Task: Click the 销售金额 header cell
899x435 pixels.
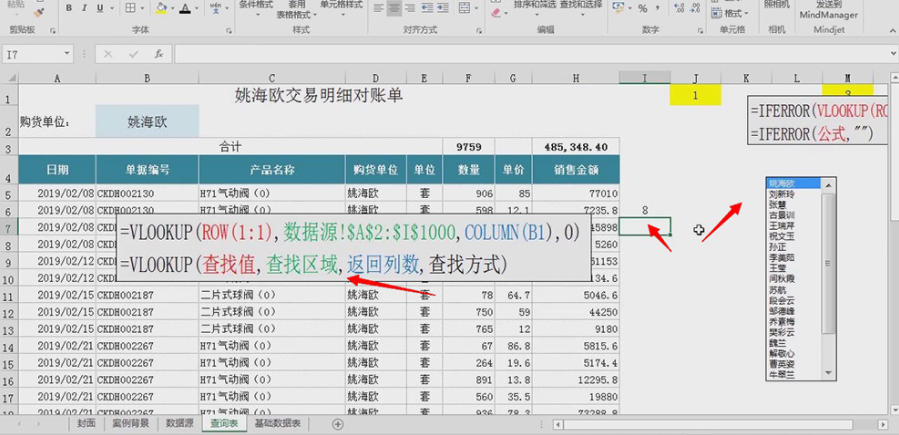Action: point(576,170)
